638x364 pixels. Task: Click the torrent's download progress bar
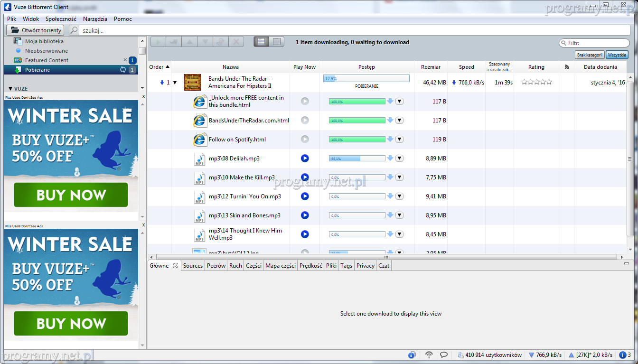coord(366,78)
